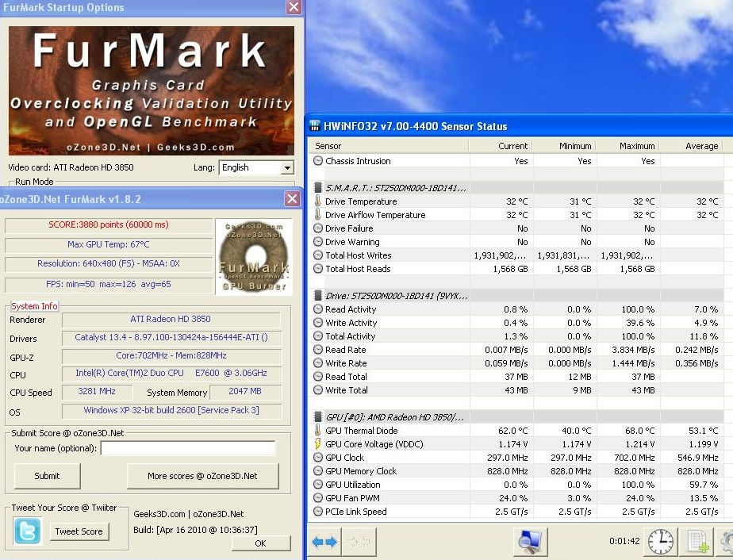
Task: Click Drive Airflow Temperature thermometer icon
Action: pos(318,215)
